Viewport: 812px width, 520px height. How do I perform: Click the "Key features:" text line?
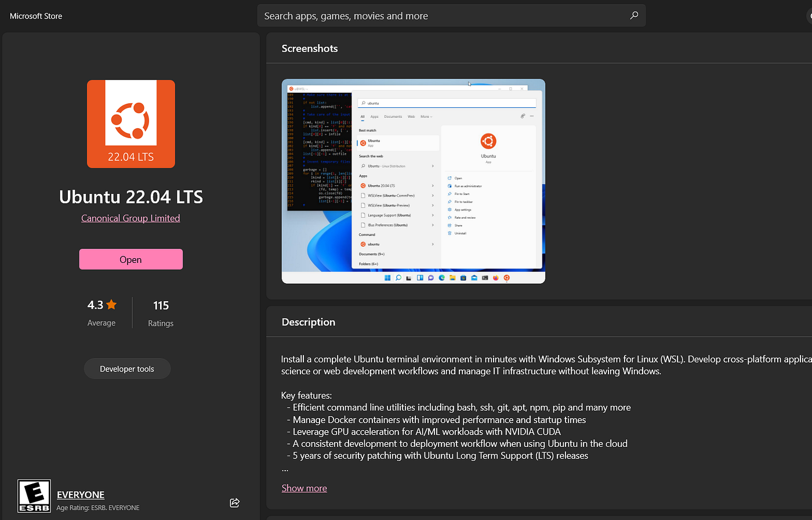pos(307,395)
